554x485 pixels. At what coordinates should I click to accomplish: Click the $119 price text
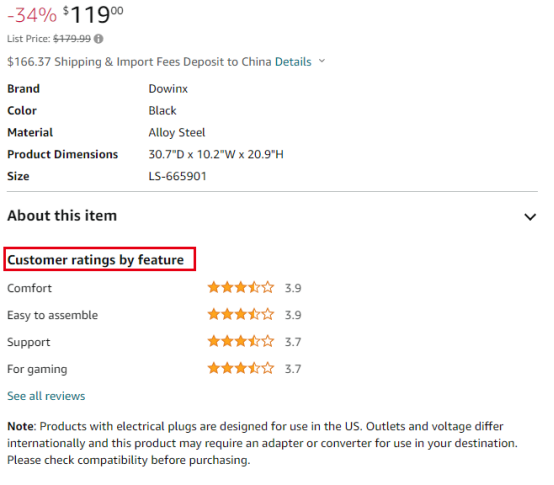tap(93, 15)
